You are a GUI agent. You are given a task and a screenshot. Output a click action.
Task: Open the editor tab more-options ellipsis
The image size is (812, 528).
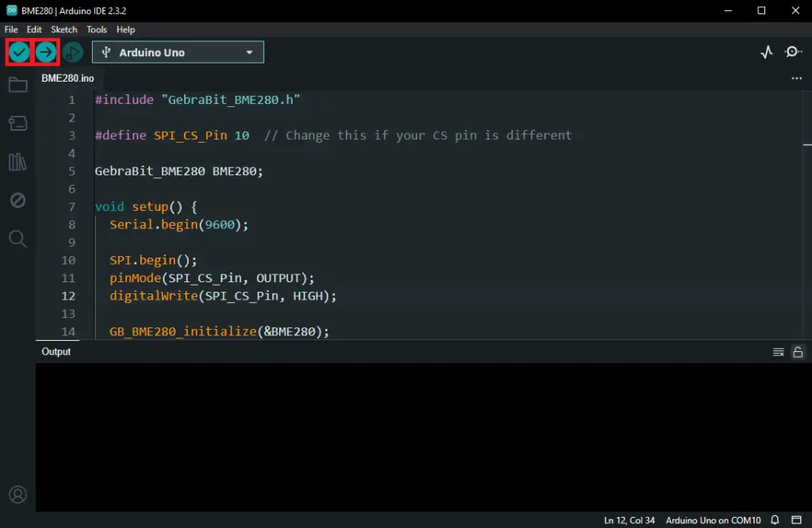(796, 78)
